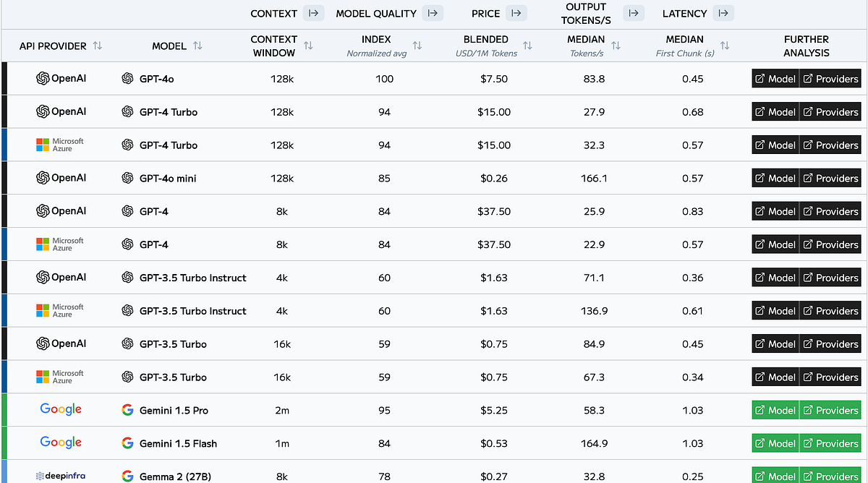Click the Gemini icon beside Gemini 1.5 Flash
Image resolution: width=868 pixels, height=483 pixels.
(127, 443)
